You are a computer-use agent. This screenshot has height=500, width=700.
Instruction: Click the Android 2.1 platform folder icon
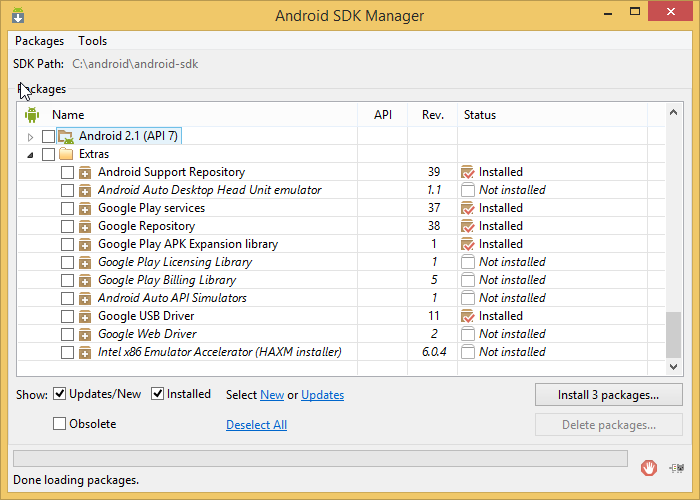pyautogui.click(x=66, y=136)
